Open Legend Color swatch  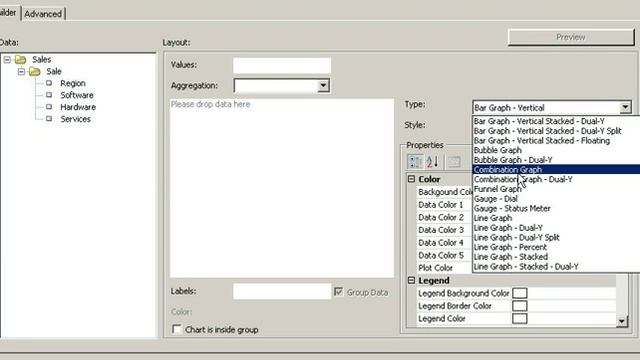click(x=519, y=318)
